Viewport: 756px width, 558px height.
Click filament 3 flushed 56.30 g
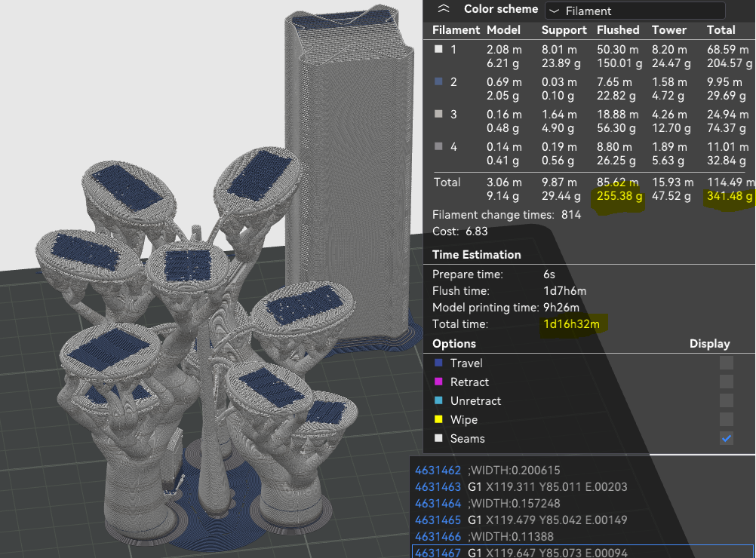pyautogui.click(x=616, y=127)
